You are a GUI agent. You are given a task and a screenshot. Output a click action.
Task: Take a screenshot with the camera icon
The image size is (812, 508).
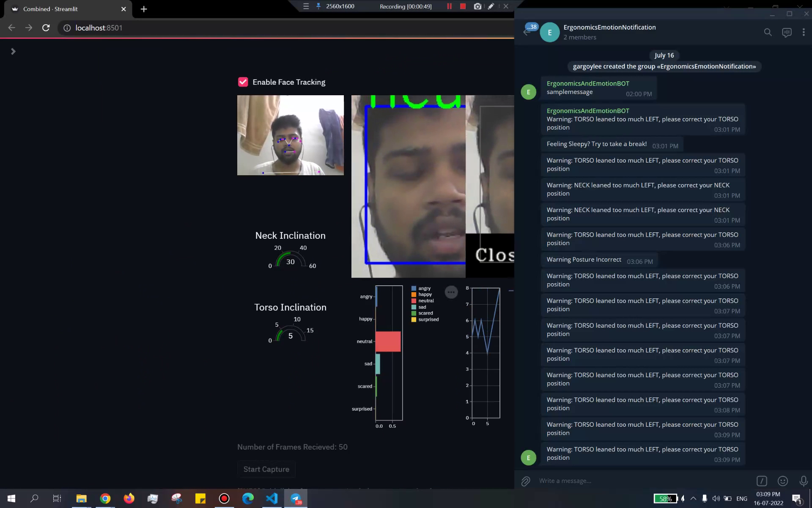point(477,6)
